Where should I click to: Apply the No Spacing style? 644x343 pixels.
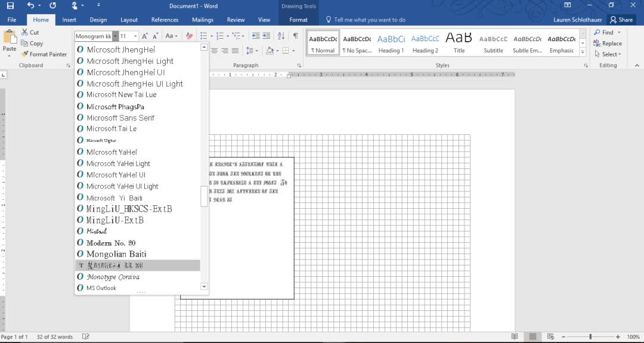click(x=357, y=43)
